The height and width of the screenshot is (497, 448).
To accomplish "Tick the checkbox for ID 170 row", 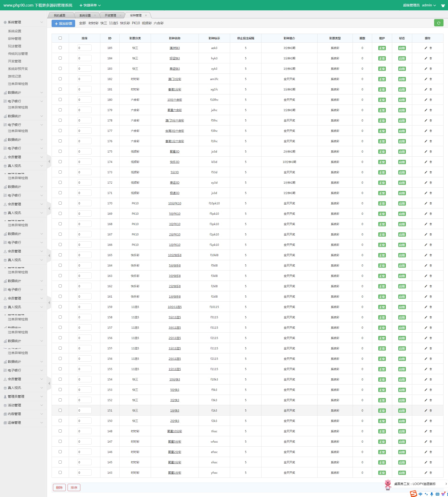I will (x=60, y=203).
